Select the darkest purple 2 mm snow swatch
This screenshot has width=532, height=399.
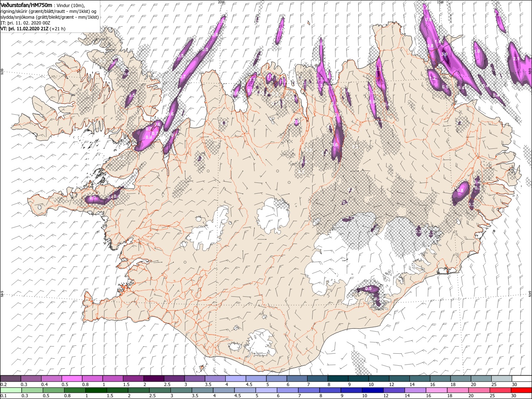(x=153, y=379)
